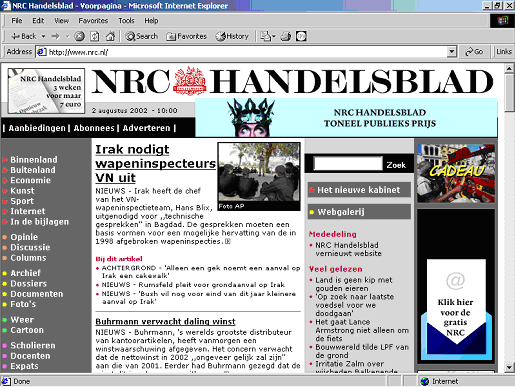Viewport: 515px width, 387px height.
Task: Open the Weer link
Action: coord(22,320)
